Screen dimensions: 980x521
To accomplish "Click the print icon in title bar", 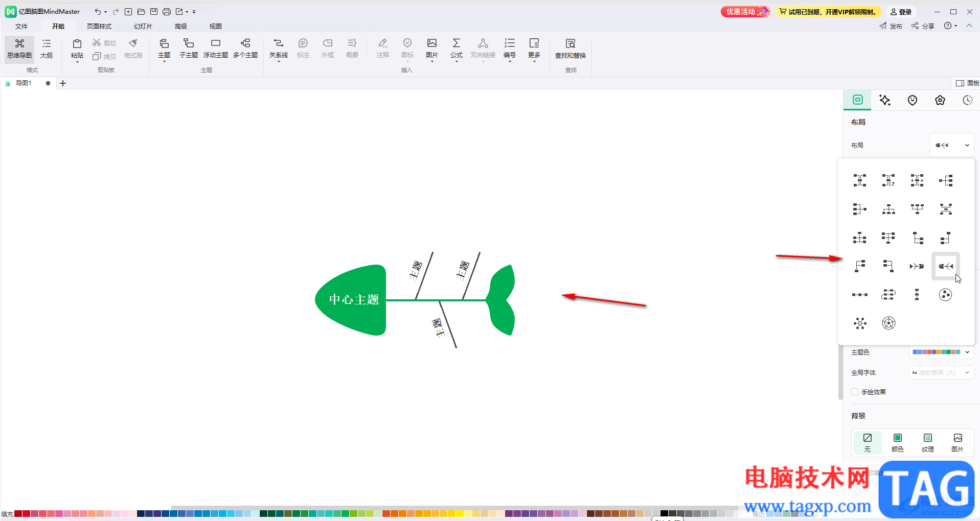I will click(167, 11).
